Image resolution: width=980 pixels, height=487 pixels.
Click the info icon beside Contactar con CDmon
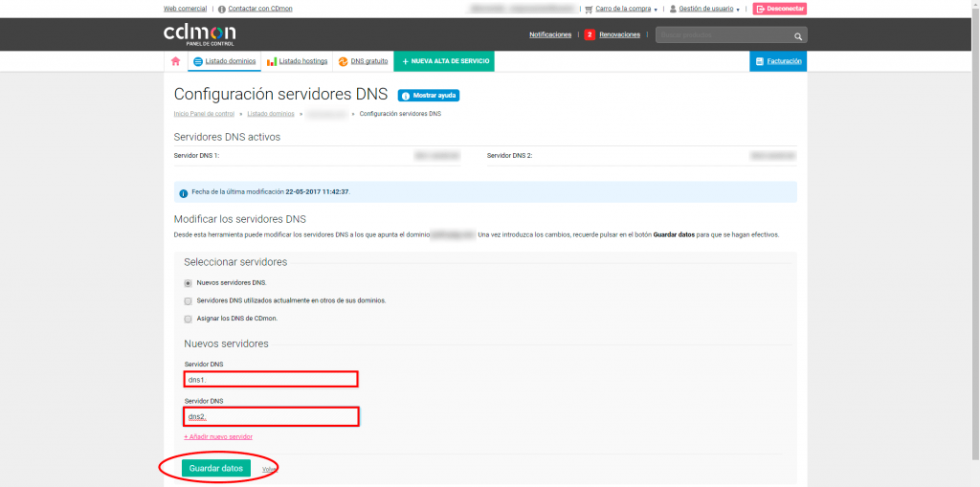tap(222, 9)
